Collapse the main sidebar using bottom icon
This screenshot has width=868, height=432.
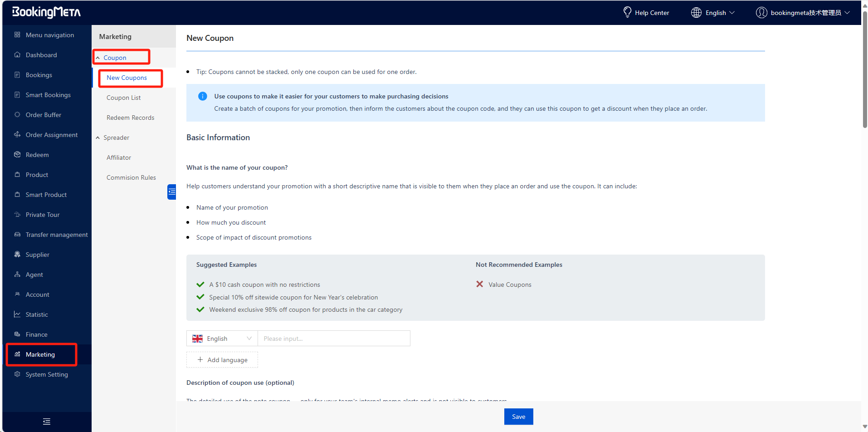pyautogui.click(x=47, y=422)
